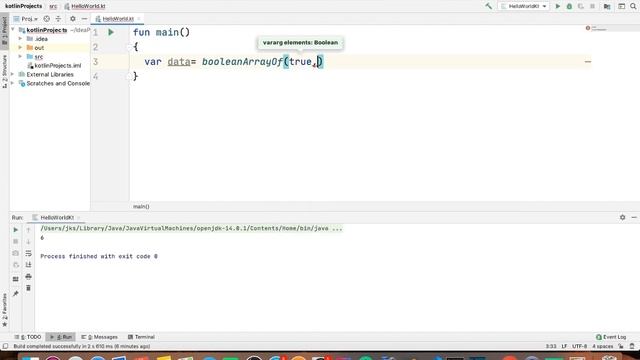Rerun HelloWorldKt from Run panel

[16, 230]
